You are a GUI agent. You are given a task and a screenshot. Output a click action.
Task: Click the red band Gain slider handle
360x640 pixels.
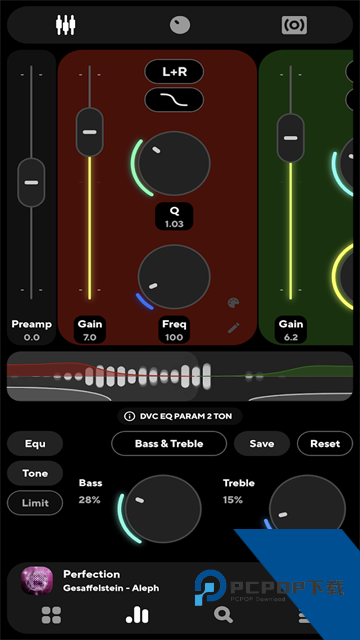(90, 132)
